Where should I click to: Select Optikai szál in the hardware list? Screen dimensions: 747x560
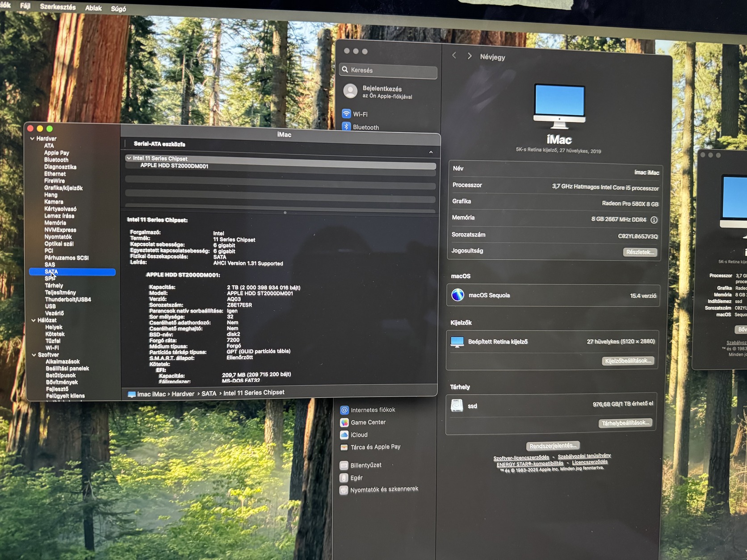(x=59, y=244)
